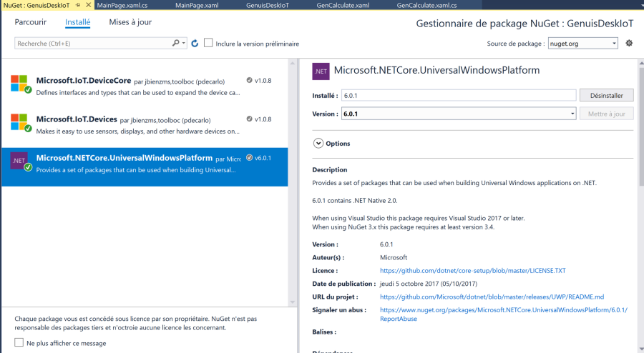Switch to the Parcourir tab
The width and height of the screenshot is (644, 353).
[x=30, y=22]
